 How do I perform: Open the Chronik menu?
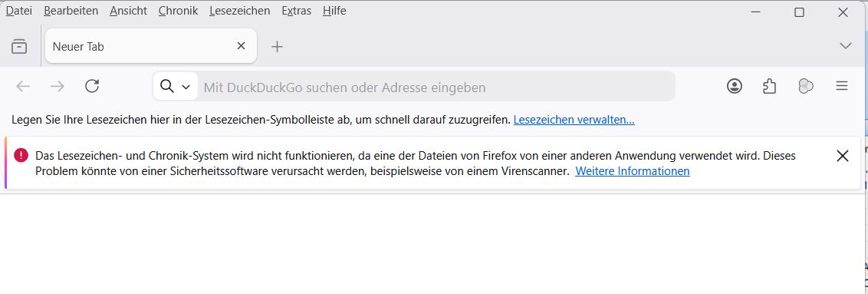[178, 11]
